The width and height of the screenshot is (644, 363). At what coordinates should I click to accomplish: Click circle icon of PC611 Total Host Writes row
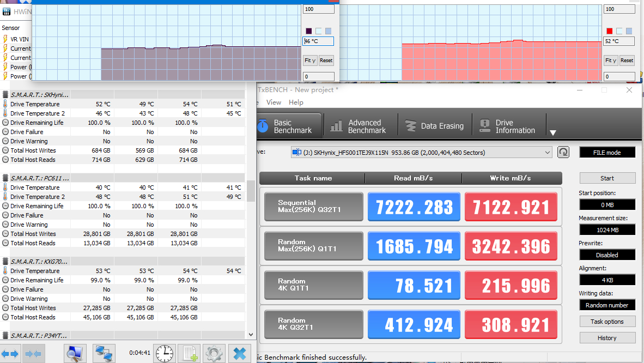tap(5, 234)
